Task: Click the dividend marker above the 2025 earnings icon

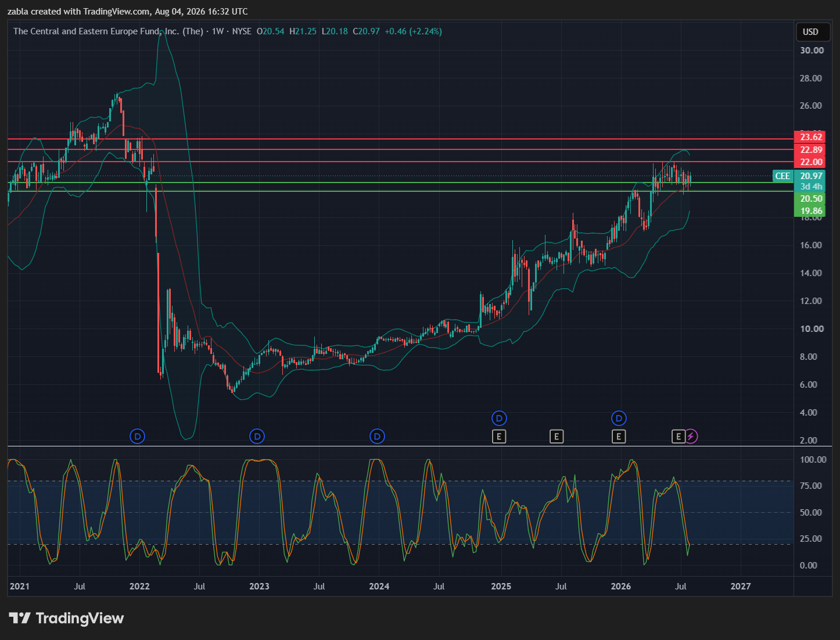Action: coord(499,418)
